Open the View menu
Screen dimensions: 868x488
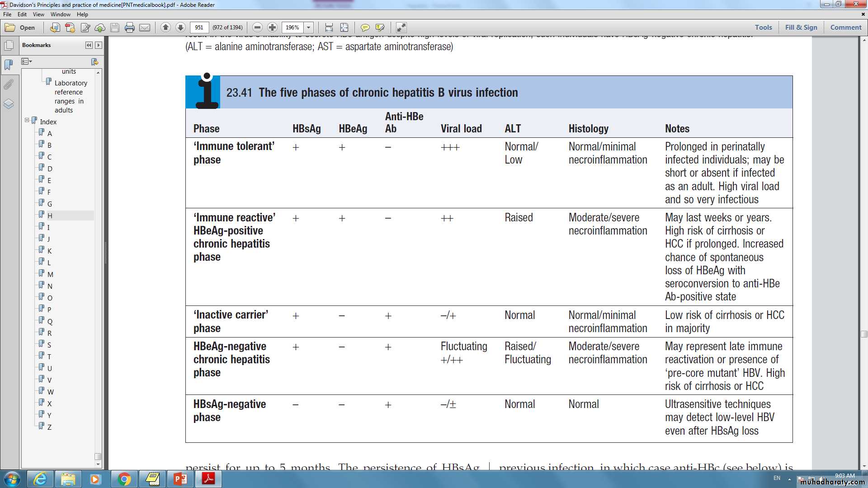pos(38,14)
